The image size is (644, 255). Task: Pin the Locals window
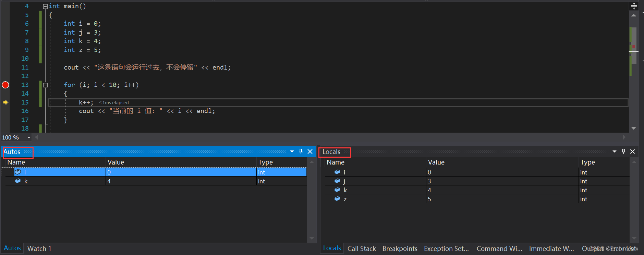pyautogui.click(x=623, y=151)
